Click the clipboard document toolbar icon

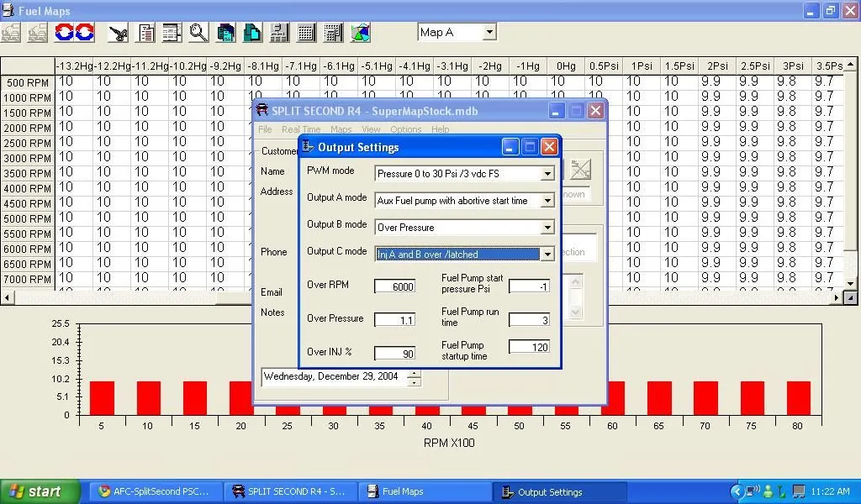click(145, 33)
